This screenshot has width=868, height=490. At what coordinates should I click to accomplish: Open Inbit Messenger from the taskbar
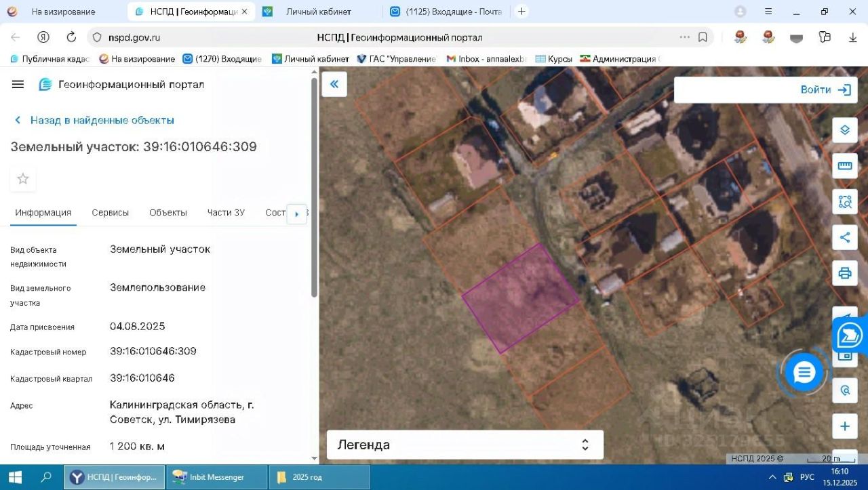(x=217, y=477)
